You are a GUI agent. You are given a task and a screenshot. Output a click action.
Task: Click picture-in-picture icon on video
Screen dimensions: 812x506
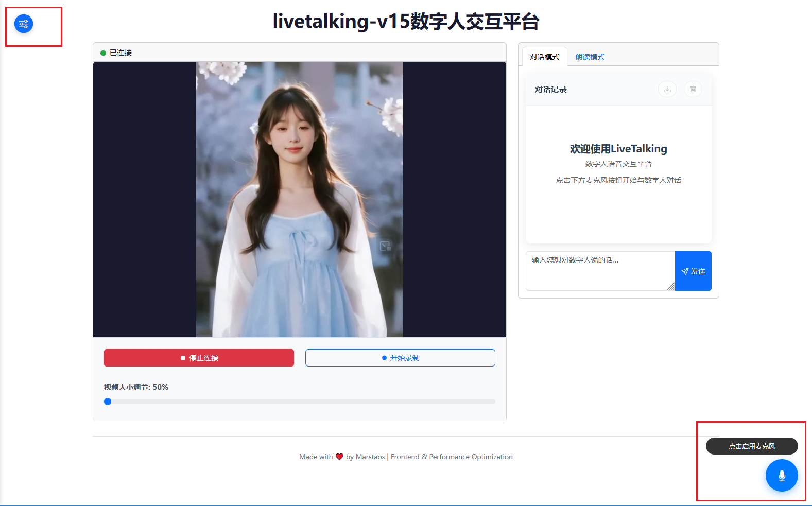point(385,246)
